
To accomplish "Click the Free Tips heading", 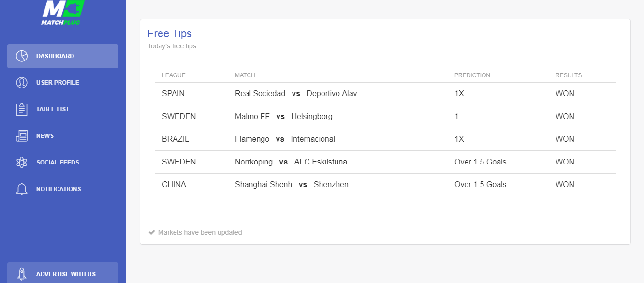I will [170, 33].
